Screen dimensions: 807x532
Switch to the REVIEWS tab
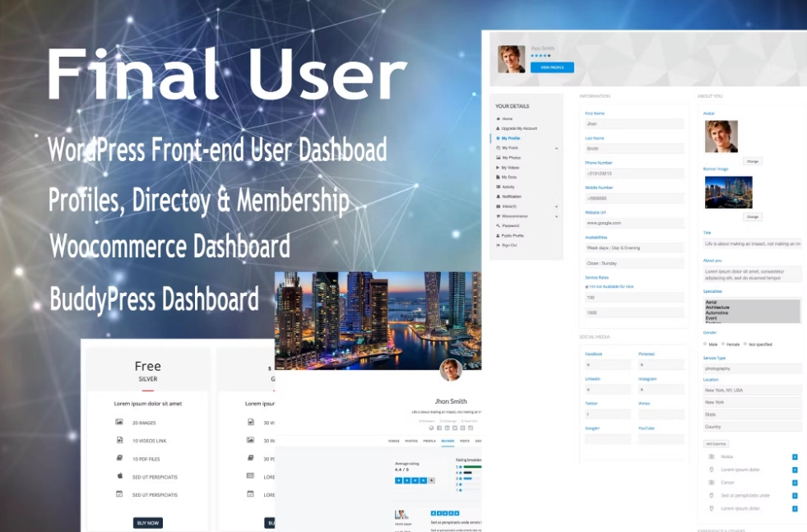[x=448, y=441]
